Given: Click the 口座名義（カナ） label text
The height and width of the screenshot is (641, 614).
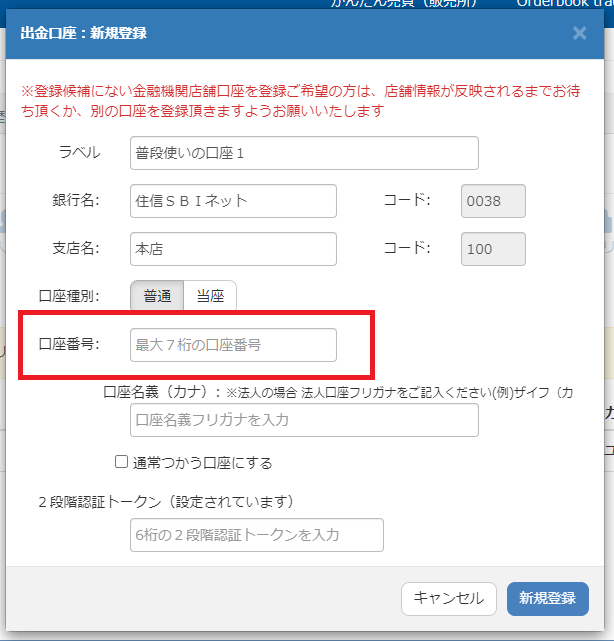Looking at the screenshot, I should [162, 392].
